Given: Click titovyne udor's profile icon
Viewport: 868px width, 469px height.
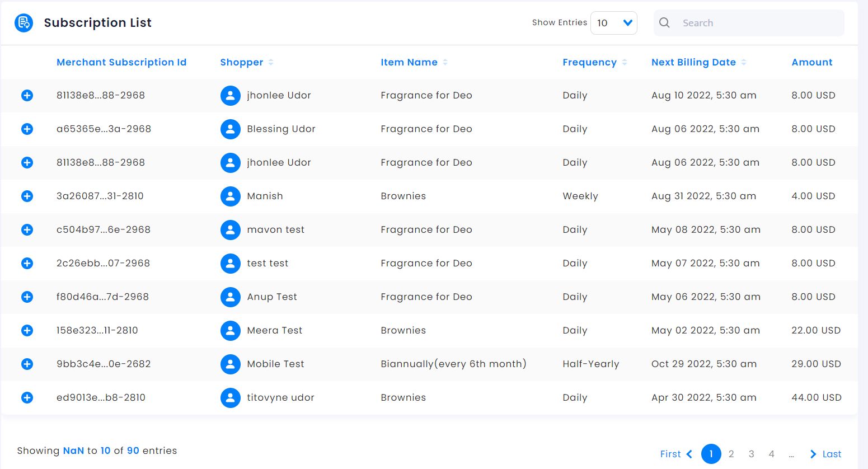Looking at the screenshot, I should click(x=230, y=398).
